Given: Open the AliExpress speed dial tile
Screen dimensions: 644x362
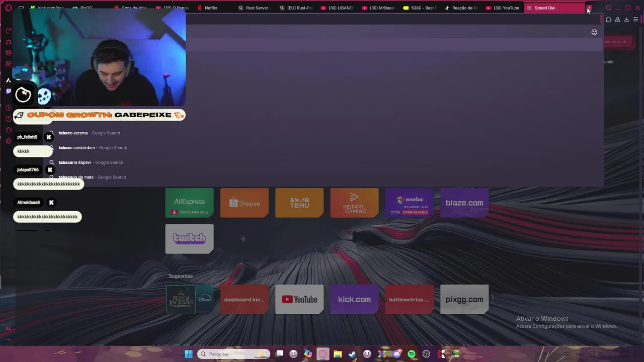Looking at the screenshot, I should point(189,203).
